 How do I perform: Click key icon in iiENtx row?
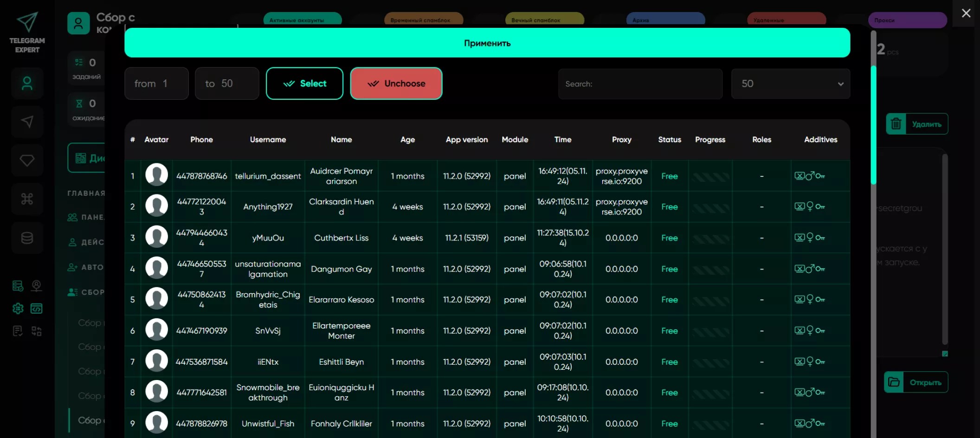tap(820, 361)
